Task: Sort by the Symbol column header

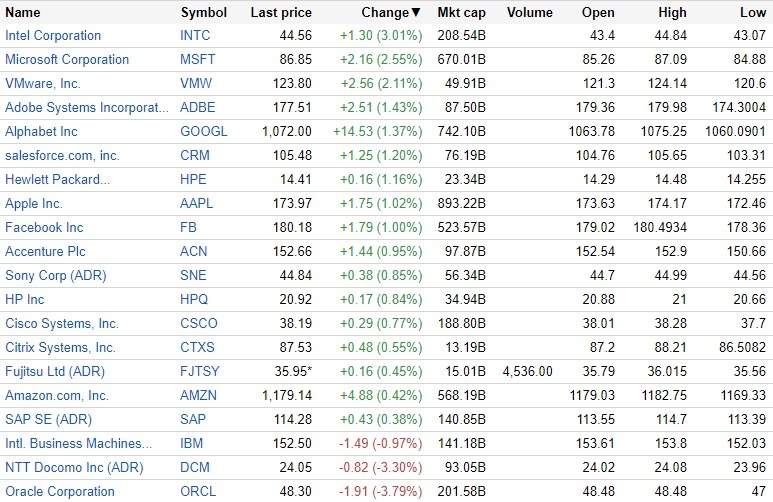Action: [x=204, y=13]
